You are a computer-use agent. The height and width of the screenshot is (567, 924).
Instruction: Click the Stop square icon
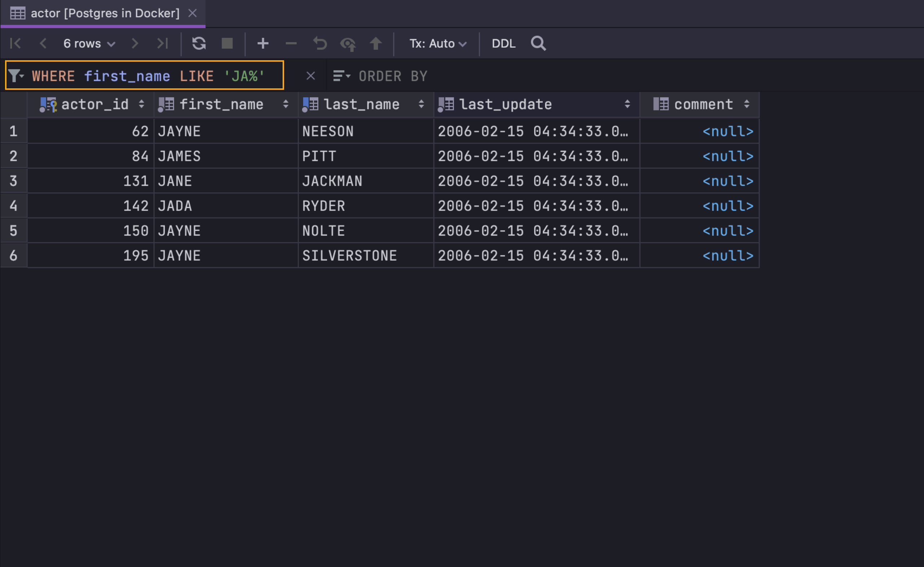pyautogui.click(x=227, y=44)
